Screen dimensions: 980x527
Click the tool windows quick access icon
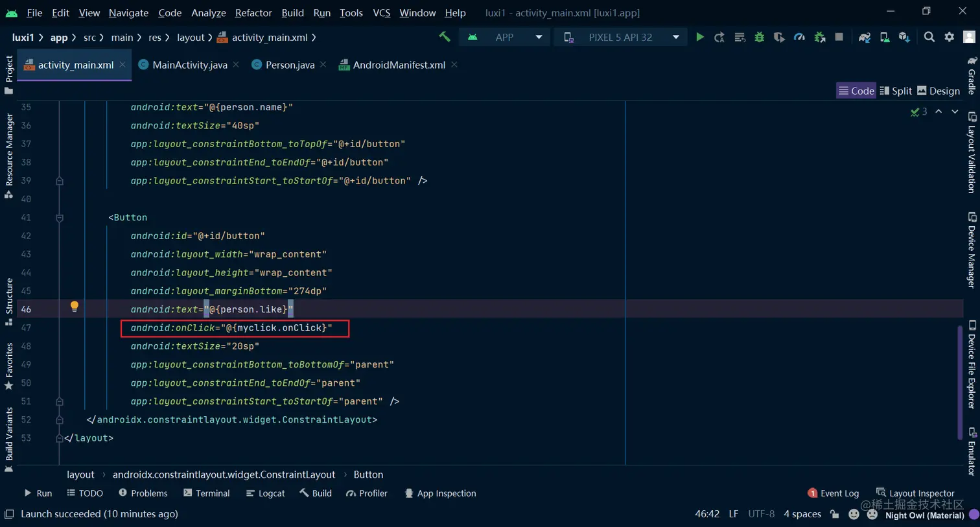[x=9, y=514]
